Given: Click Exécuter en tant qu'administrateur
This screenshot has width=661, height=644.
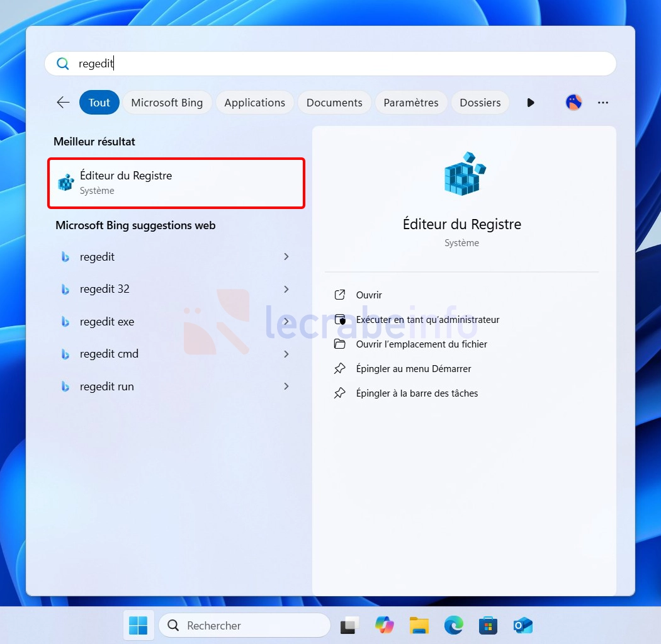Looking at the screenshot, I should click(427, 319).
